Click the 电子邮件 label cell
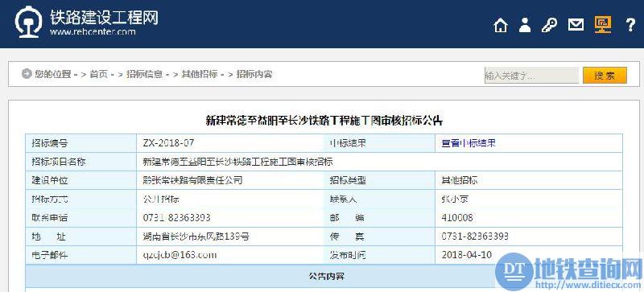Viewport: 644px width, 292px height. [x=81, y=255]
